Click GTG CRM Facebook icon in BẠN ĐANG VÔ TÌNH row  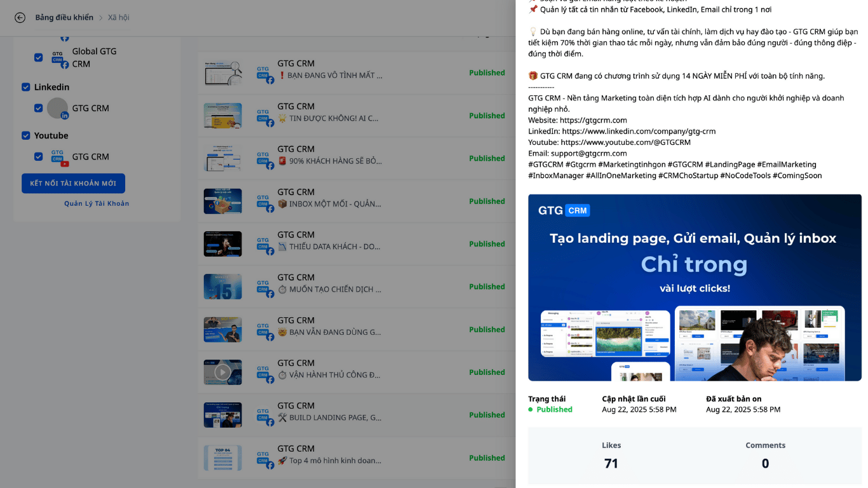(265, 74)
